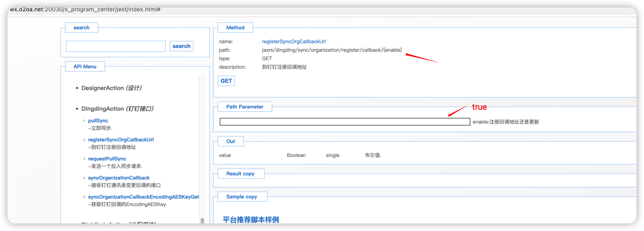This screenshot has width=644, height=231.
Task: Click the 'Path Parameter' section label
Action: (x=245, y=107)
